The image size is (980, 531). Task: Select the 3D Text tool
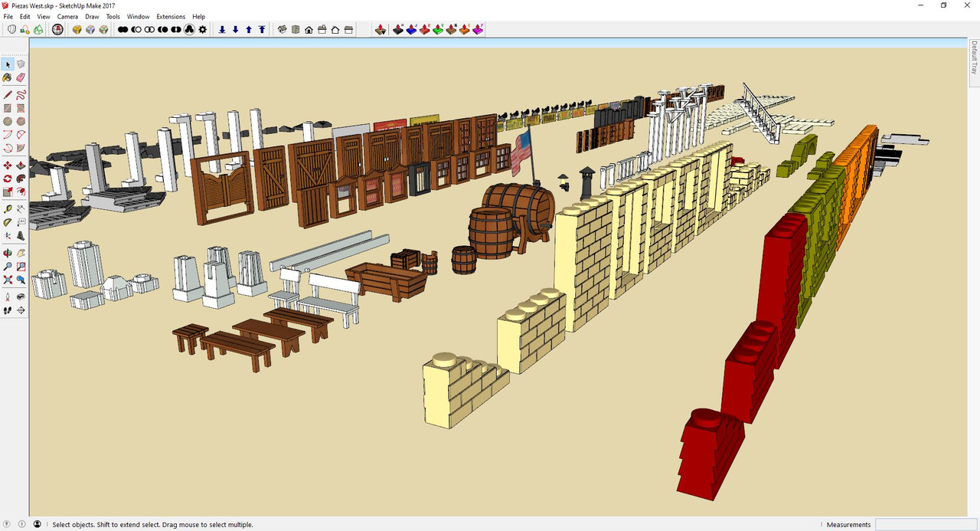pyautogui.click(x=21, y=235)
